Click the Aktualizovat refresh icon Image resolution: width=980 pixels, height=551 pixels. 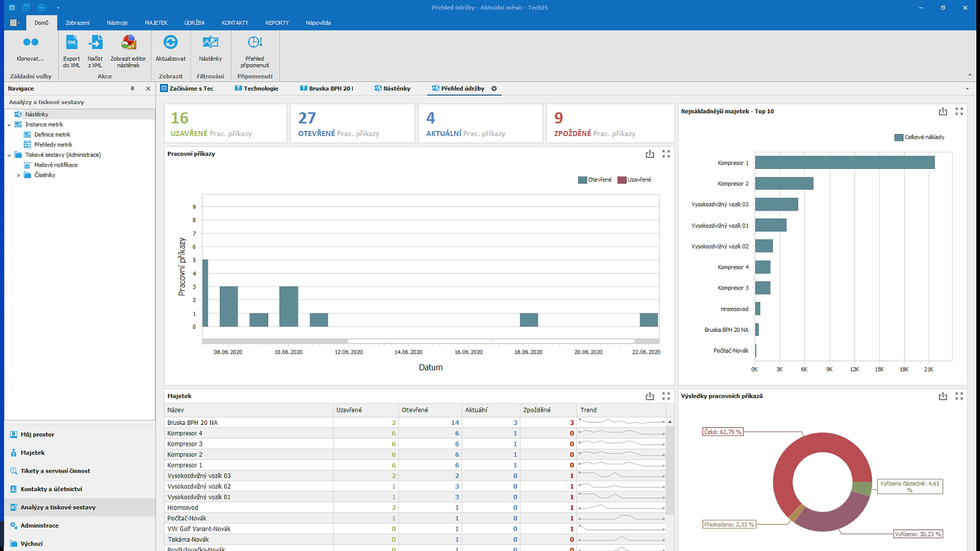tap(170, 43)
